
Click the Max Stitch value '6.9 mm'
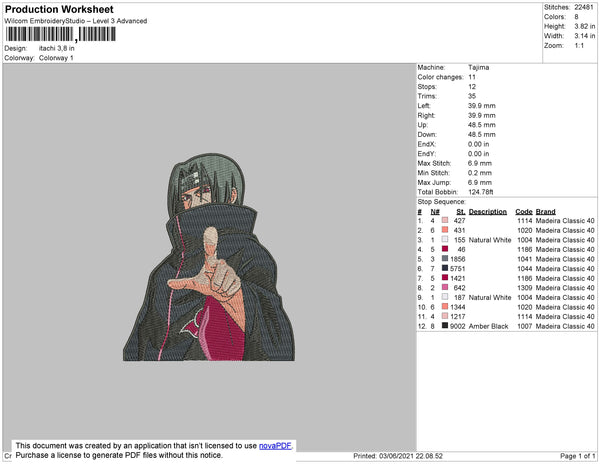(480, 163)
